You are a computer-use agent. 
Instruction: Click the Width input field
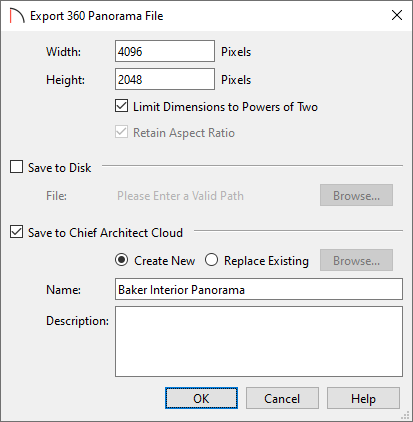pyautogui.click(x=165, y=51)
